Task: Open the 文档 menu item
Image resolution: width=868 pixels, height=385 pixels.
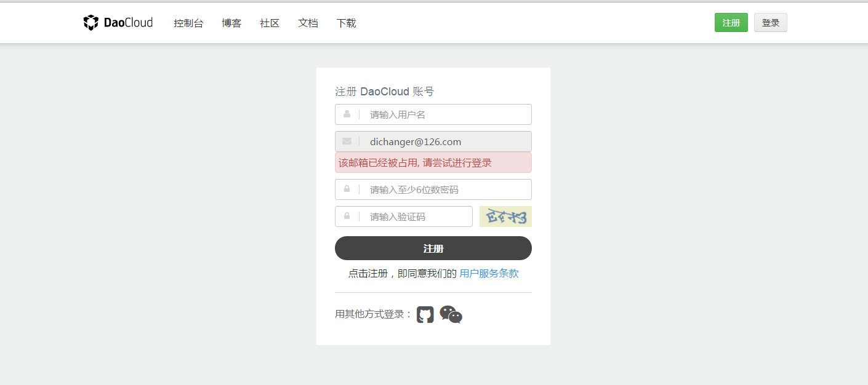Action: 308,23
